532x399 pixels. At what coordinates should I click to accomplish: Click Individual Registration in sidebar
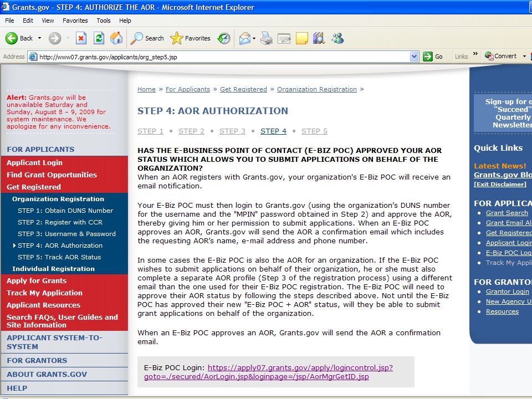(54, 269)
